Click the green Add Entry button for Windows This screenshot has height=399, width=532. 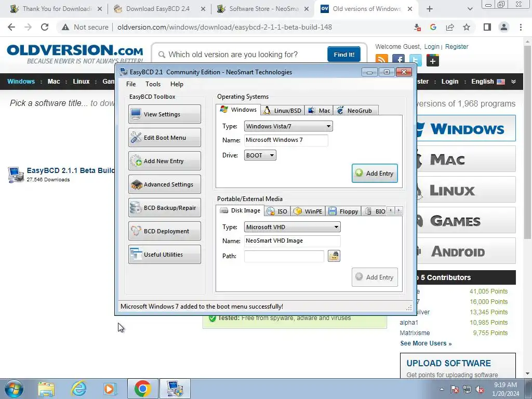pos(375,174)
